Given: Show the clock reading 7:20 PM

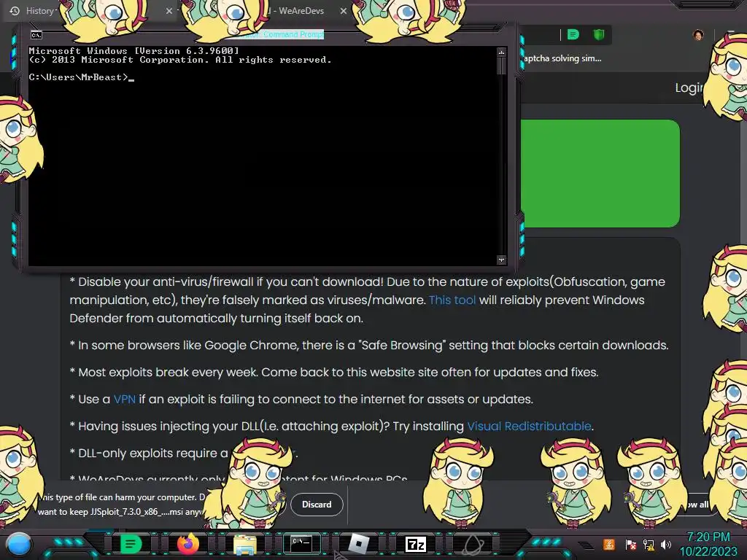Looking at the screenshot, I should click(x=708, y=537).
